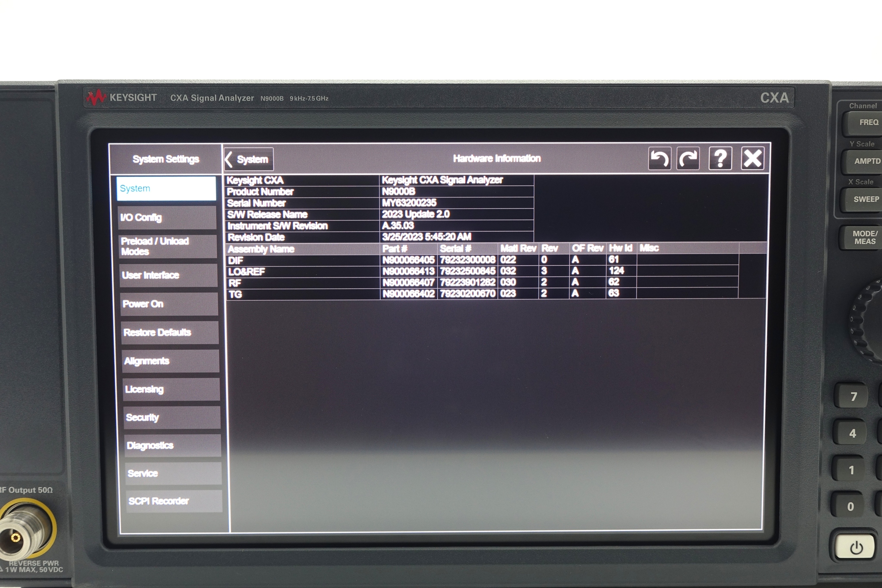Select the System tab in sidebar

click(x=166, y=188)
